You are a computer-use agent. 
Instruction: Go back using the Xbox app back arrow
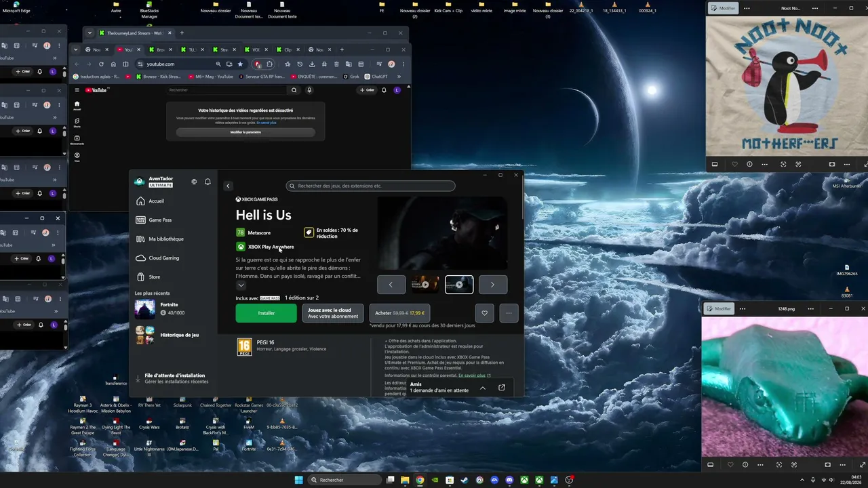pos(228,186)
